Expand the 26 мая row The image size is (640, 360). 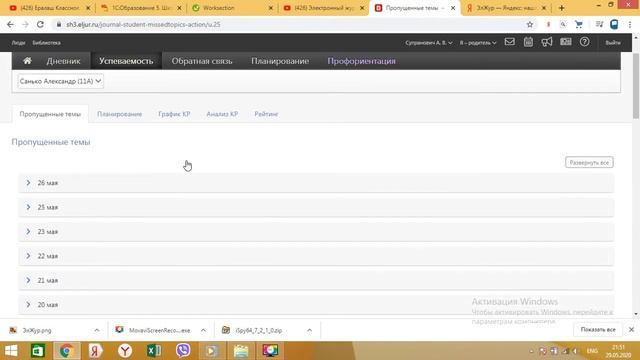pyautogui.click(x=316, y=183)
